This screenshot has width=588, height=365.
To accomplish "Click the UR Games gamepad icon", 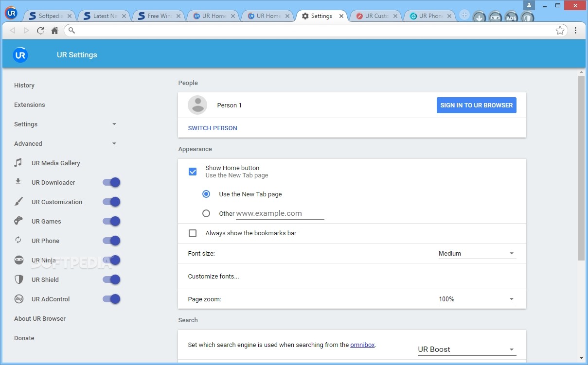I will point(18,221).
